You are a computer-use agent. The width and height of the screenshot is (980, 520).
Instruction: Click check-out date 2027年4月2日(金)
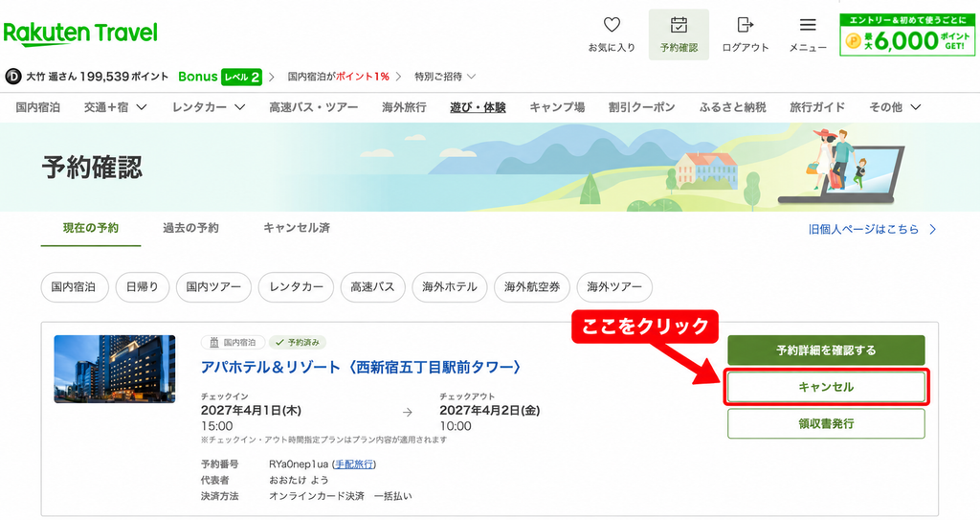point(489,411)
